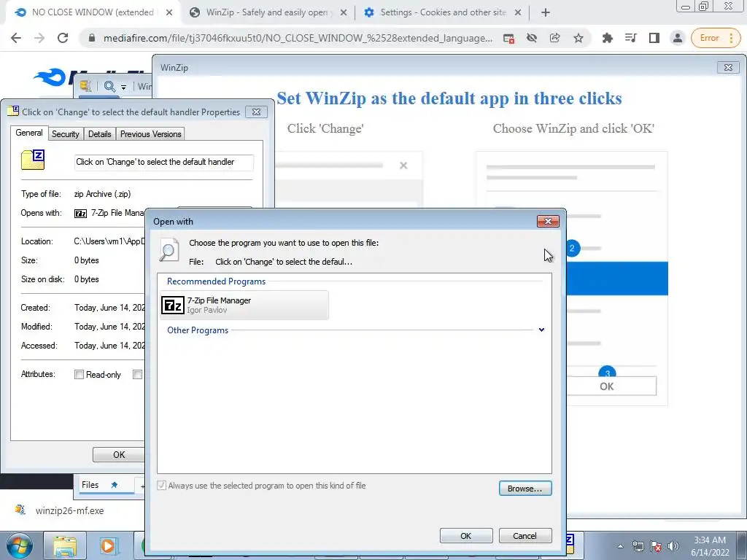
Task: Select 7-Zip File Manager in Recommended Programs
Action: pyautogui.click(x=244, y=305)
